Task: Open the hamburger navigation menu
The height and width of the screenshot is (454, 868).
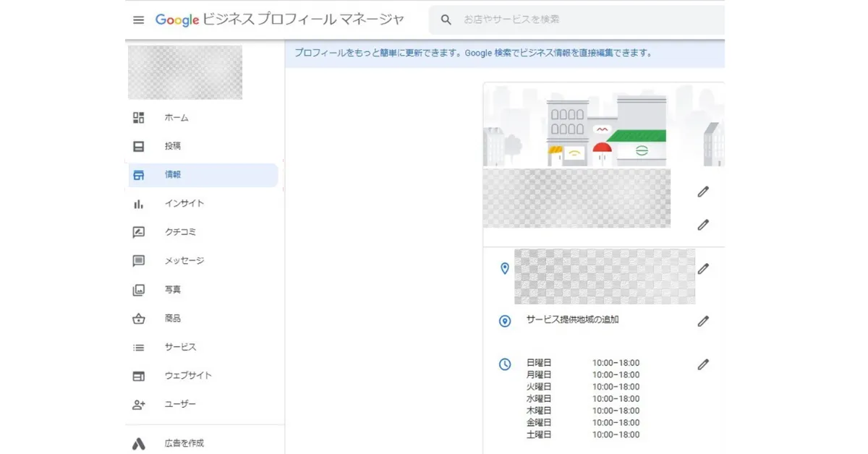Action: coord(138,20)
